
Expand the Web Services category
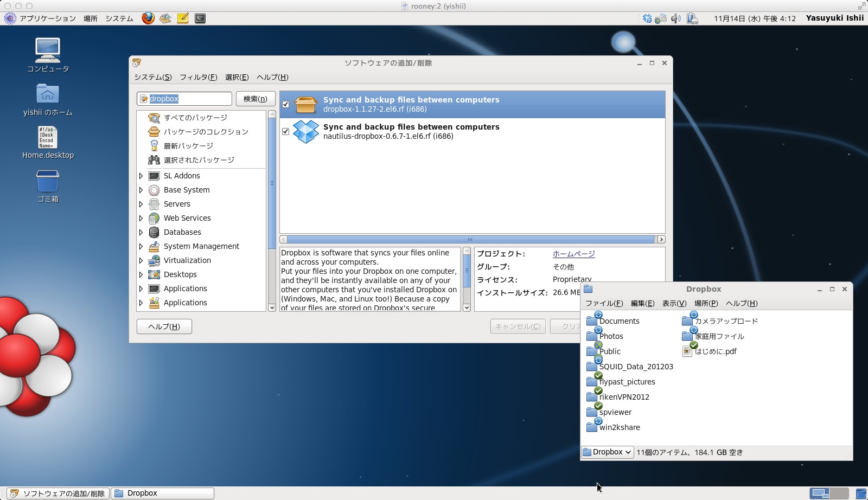coord(141,218)
